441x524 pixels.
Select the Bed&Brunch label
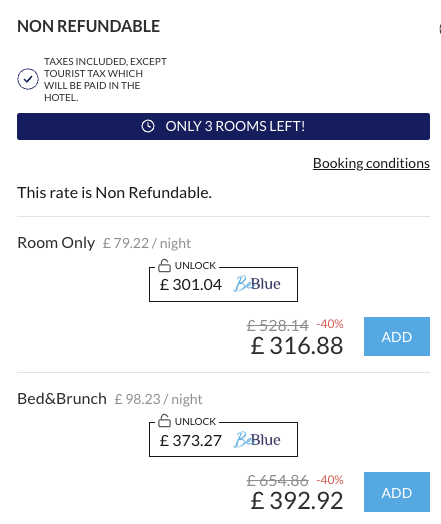coord(62,399)
